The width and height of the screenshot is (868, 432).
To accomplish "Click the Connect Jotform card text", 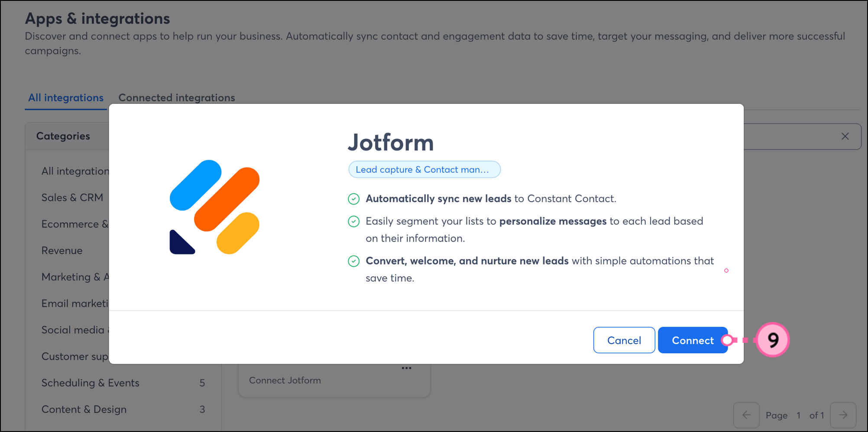I will [285, 380].
